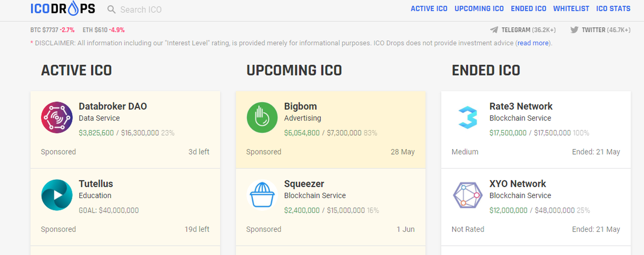Click the XYO Network logo icon

pos(467,195)
